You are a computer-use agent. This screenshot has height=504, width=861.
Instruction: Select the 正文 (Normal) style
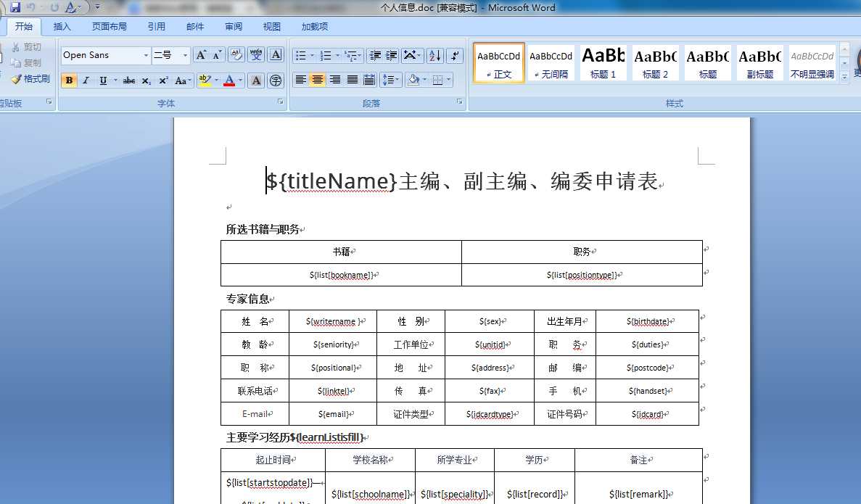tap(498, 62)
